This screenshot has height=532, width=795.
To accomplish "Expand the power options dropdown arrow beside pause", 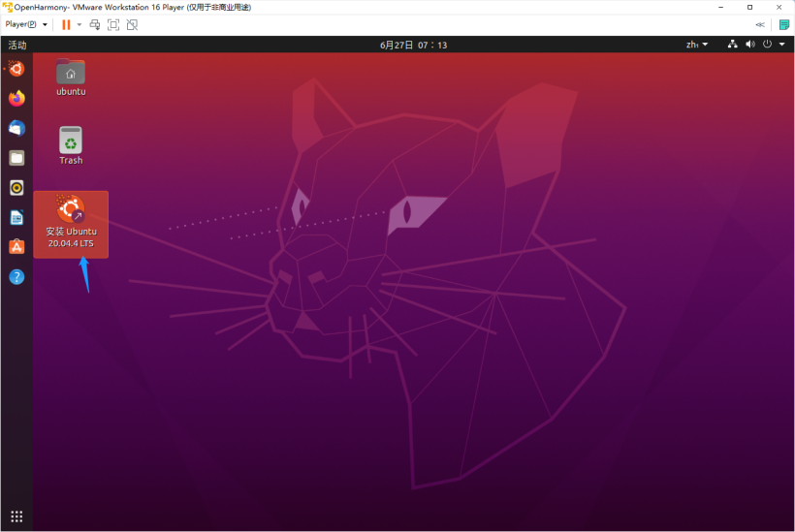I will [x=79, y=24].
